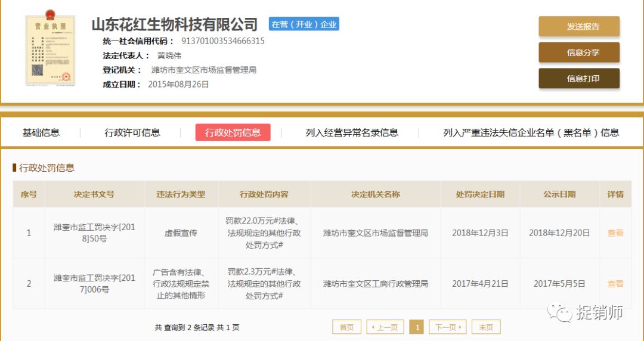
Task: Click the 详情 column header
Action: pyautogui.click(x=615, y=194)
